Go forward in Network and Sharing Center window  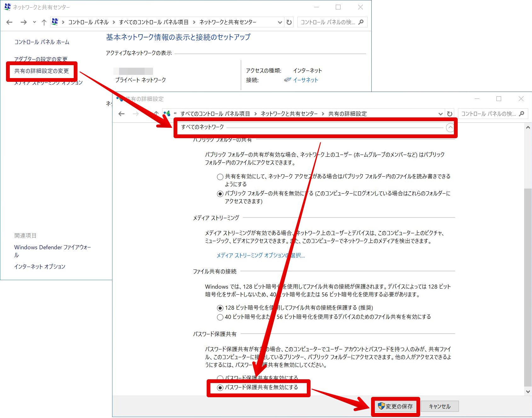[24, 22]
